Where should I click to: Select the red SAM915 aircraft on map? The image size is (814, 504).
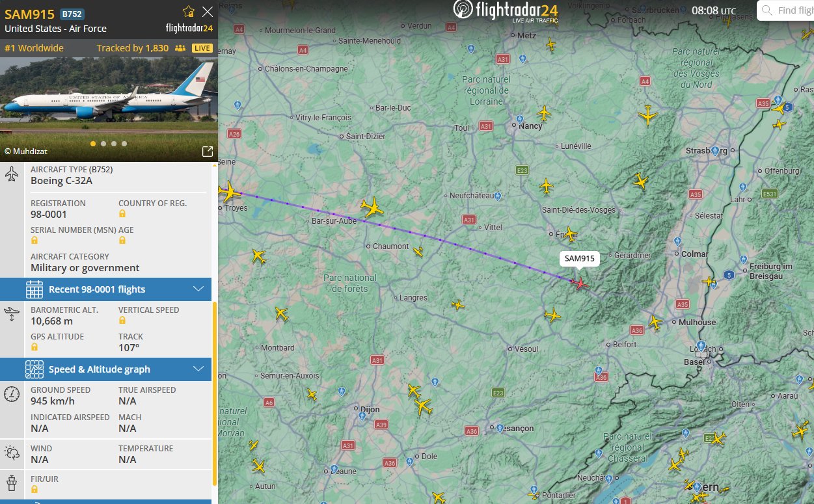(578, 283)
